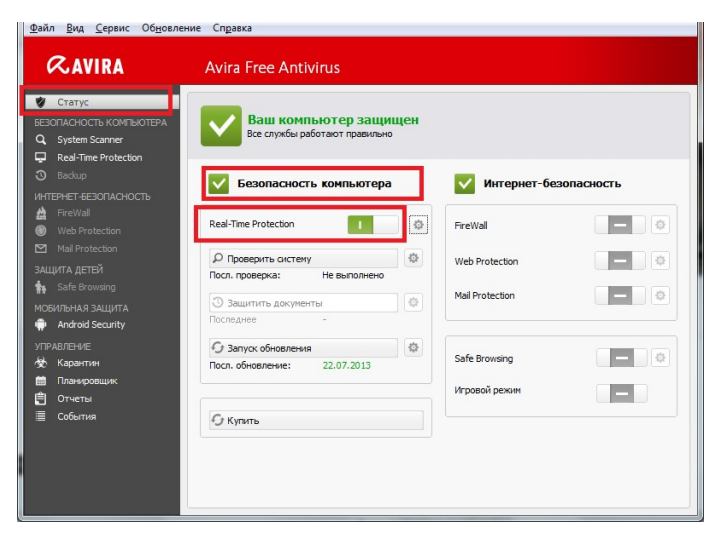Click the sidebar FireWall icon

[x=41, y=213]
